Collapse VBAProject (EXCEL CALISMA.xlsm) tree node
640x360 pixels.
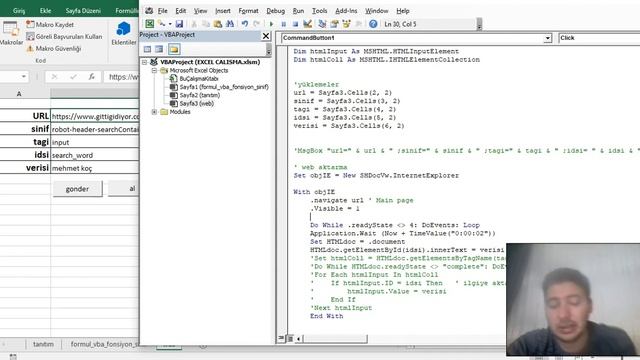144,62
